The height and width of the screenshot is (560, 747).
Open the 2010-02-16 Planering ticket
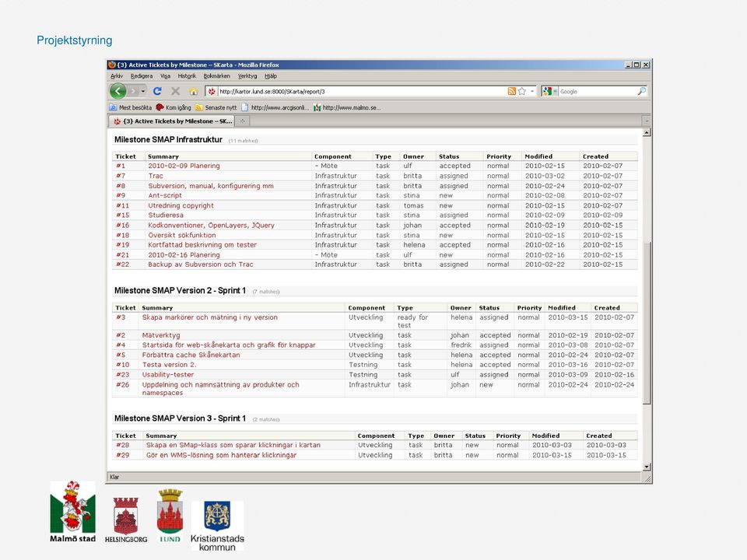[184, 255]
